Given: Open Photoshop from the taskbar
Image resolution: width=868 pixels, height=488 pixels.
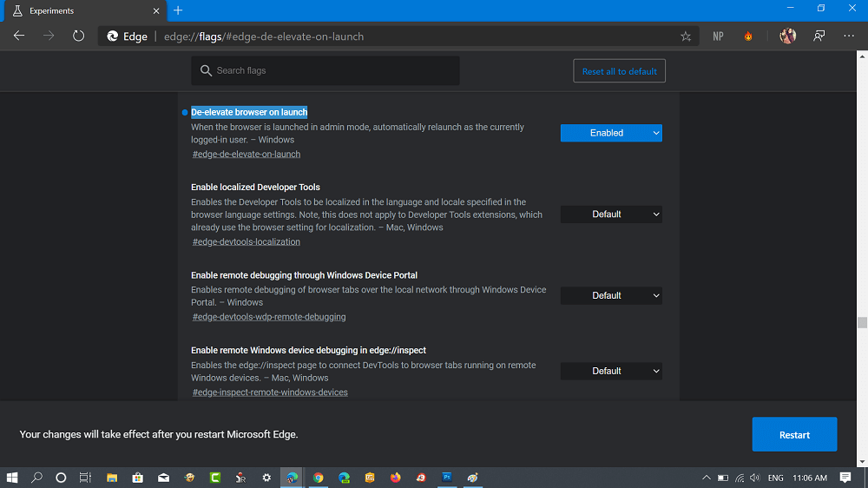Looking at the screenshot, I should click(x=447, y=478).
